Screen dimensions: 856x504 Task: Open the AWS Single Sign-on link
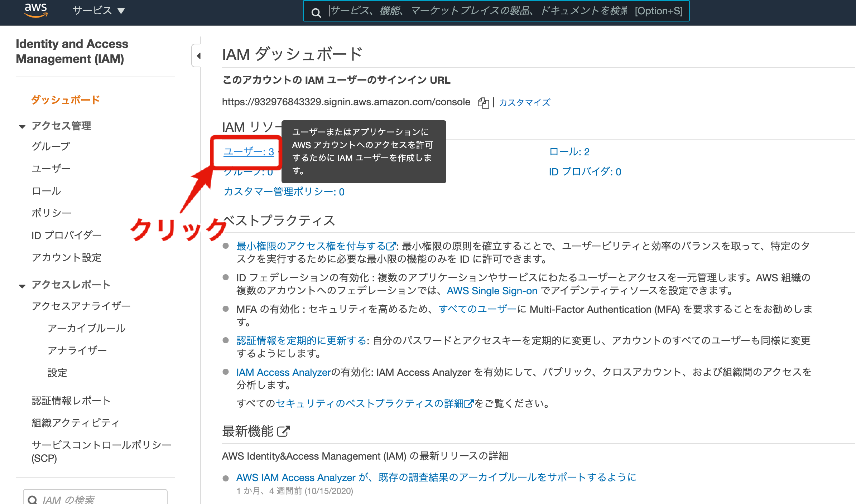[492, 291]
